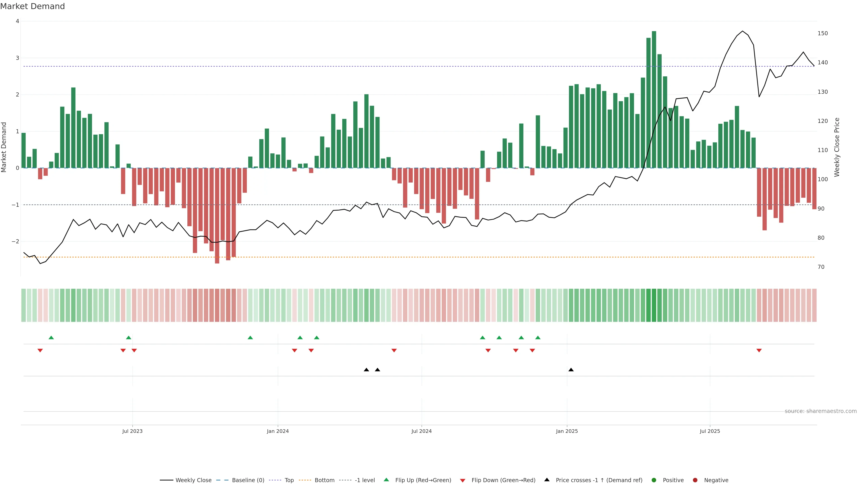Click the tallest green demand bar
The image size is (868, 488).
point(654,99)
